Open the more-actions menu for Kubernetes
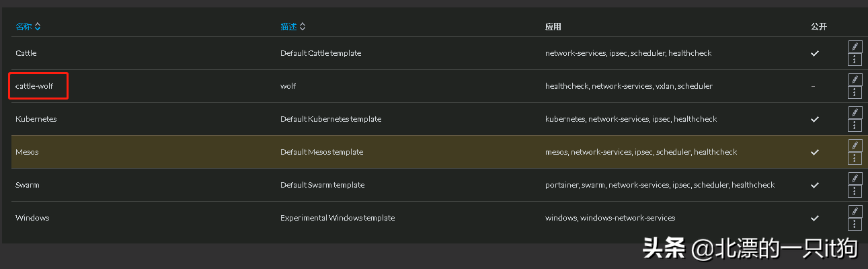 (855, 125)
